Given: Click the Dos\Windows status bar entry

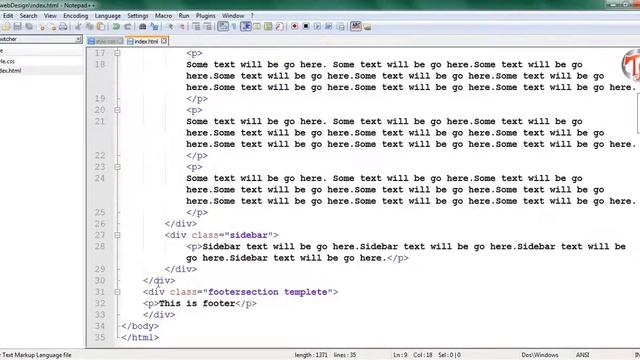Looking at the screenshot, I should pyautogui.click(x=540, y=355).
